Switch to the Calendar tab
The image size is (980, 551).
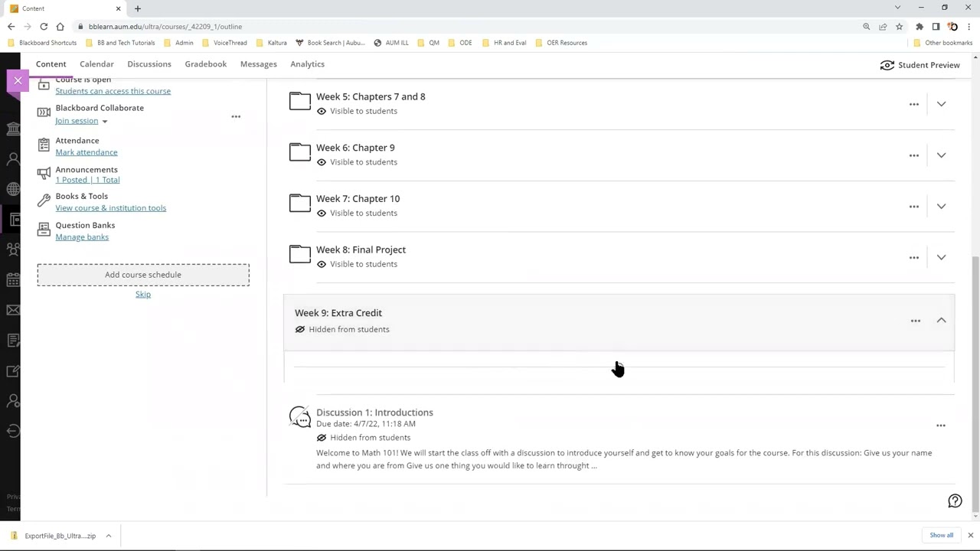pyautogui.click(x=96, y=64)
